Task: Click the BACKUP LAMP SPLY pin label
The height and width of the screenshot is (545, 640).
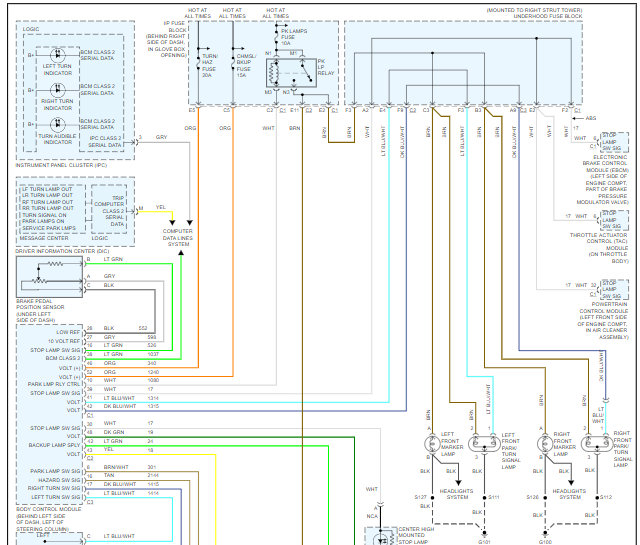Action: [54, 445]
